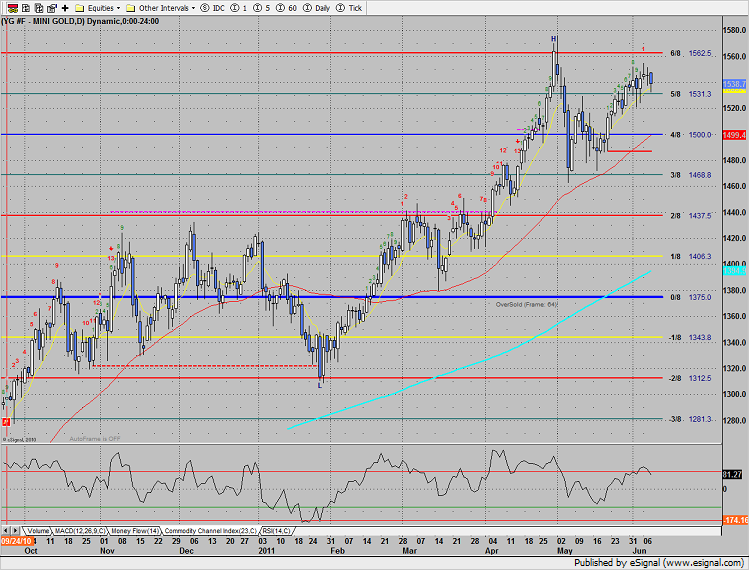
Task: Click the AutoFrame is OFF text
Action: point(95,439)
